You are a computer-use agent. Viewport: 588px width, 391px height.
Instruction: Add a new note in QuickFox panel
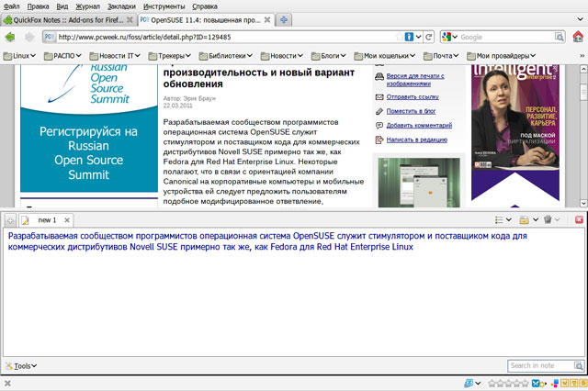tap(9, 220)
